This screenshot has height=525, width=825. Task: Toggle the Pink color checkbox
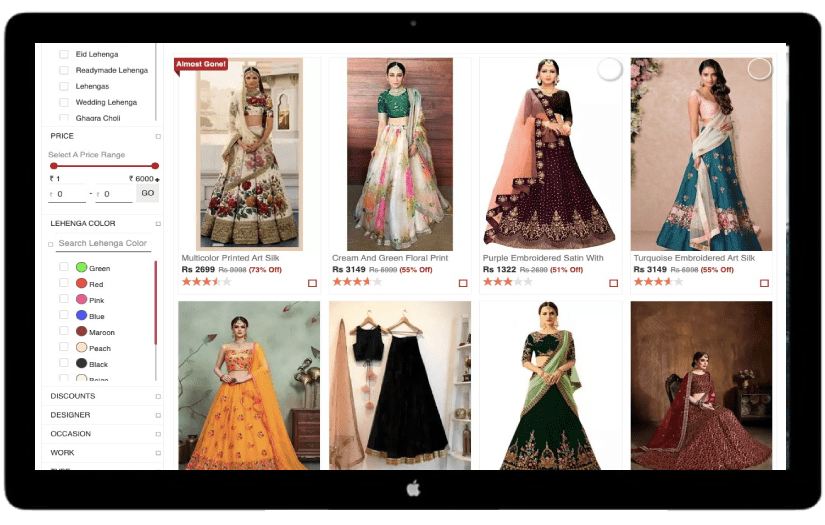pos(64,299)
